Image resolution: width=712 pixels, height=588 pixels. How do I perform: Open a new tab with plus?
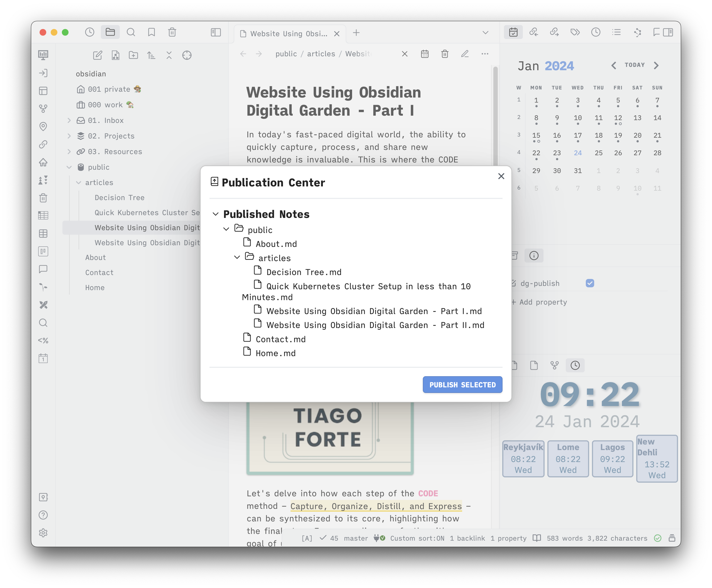356,33
